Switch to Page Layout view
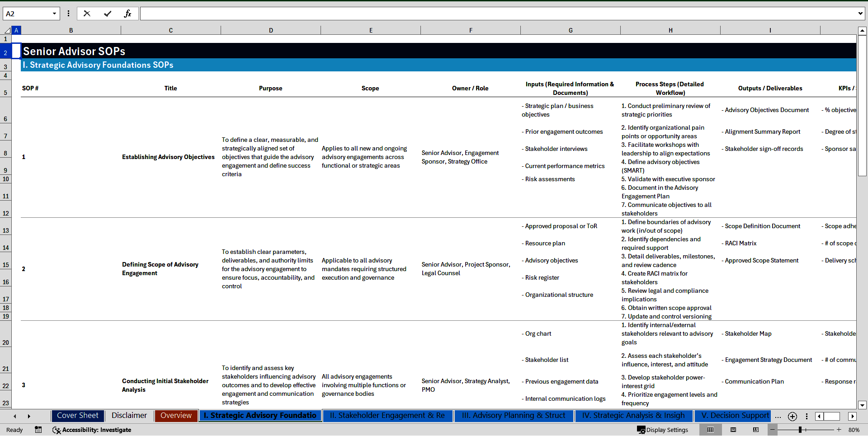 pyautogui.click(x=733, y=430)
